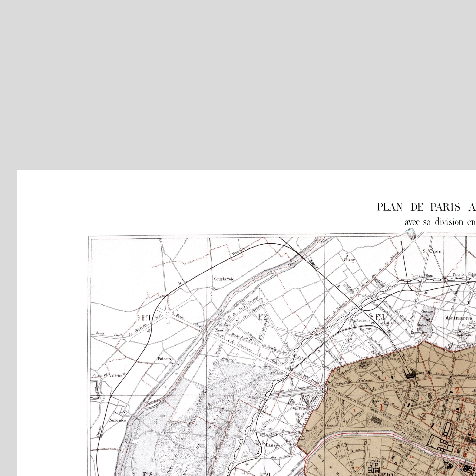Click the 'Fe 2' sheet marker

click(263, 317)
